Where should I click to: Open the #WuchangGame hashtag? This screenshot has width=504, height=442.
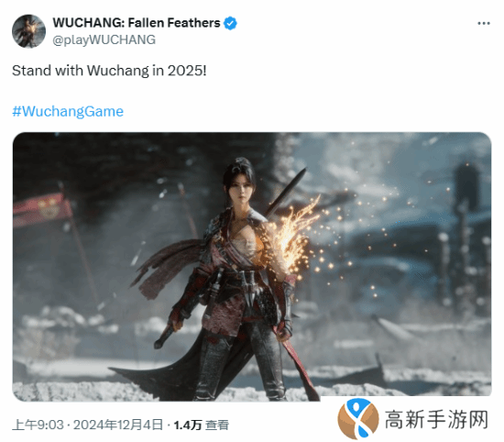68,112
